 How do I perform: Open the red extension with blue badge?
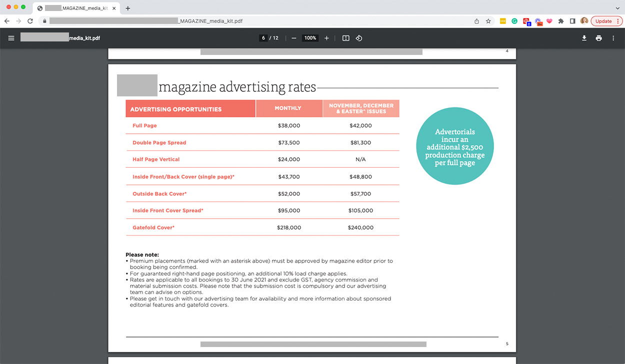[526, 21]
